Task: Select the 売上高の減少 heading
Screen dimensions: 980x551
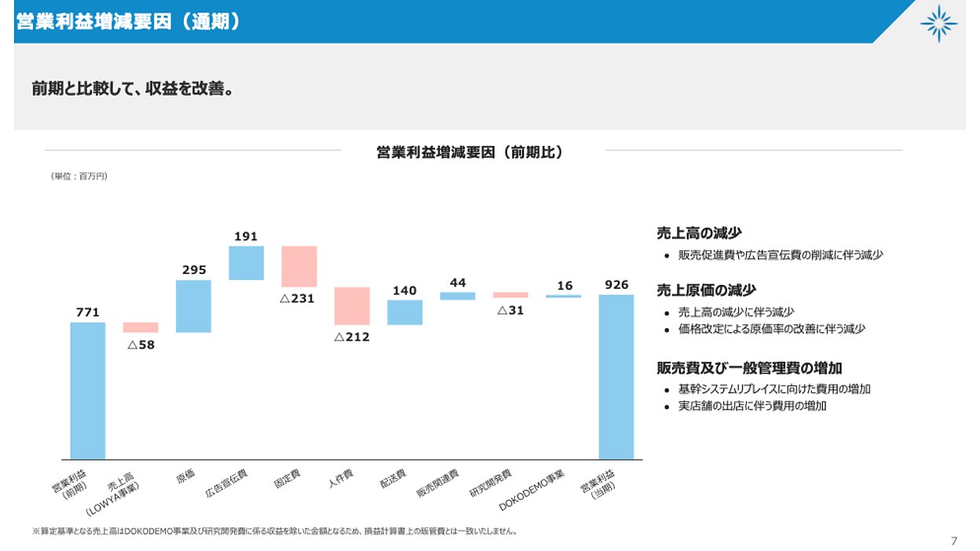Action: (x=699, y=233)
